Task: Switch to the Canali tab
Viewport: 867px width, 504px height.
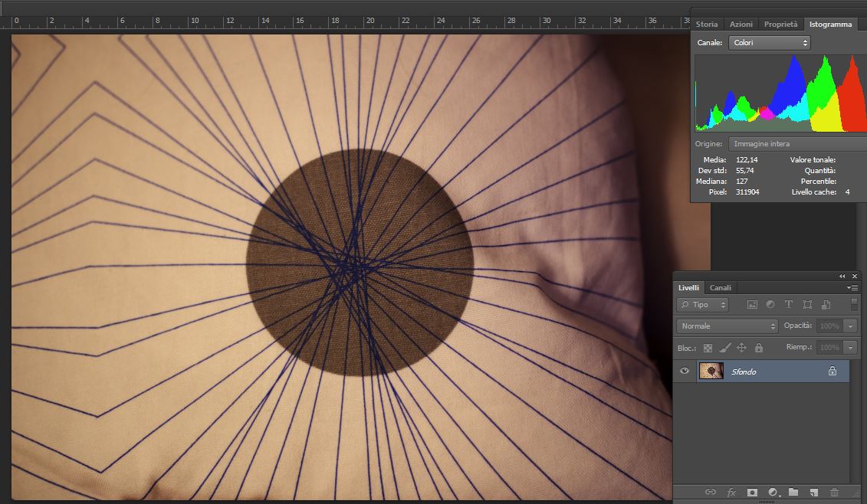Action: click(x=720, y=288)
